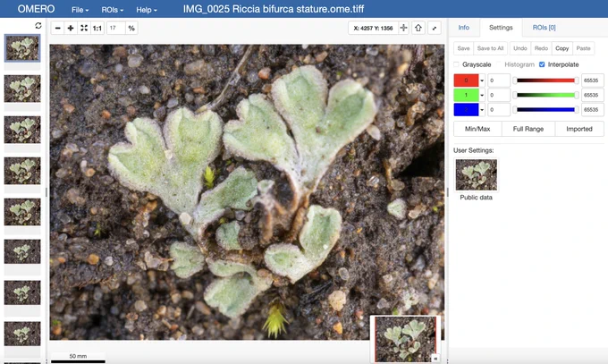Open the File menu

pyautogui.click(x=80, y=10)
